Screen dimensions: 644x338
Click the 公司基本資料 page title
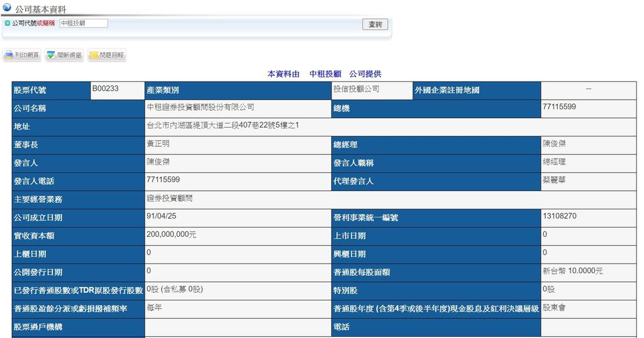pyautogui.click(x=40, y=9)
